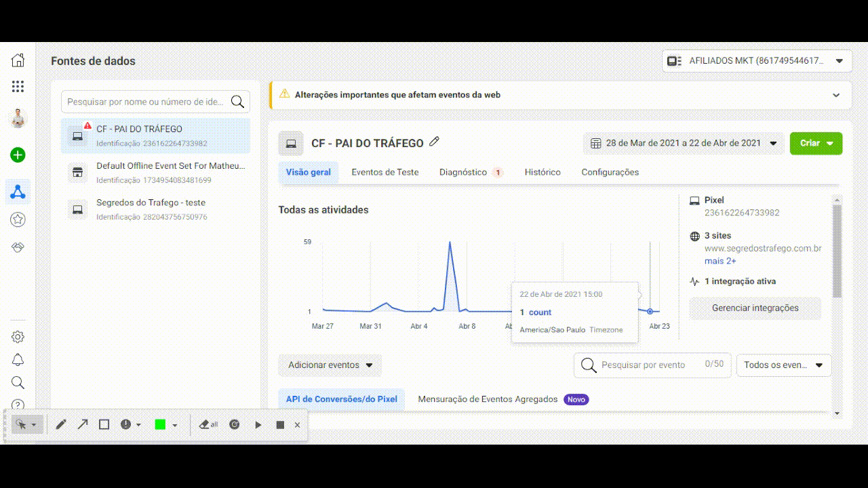The width and height of the screenshot is (868, 488).
Task: Open the Configurações tab
Action: (x=610, y=172)
